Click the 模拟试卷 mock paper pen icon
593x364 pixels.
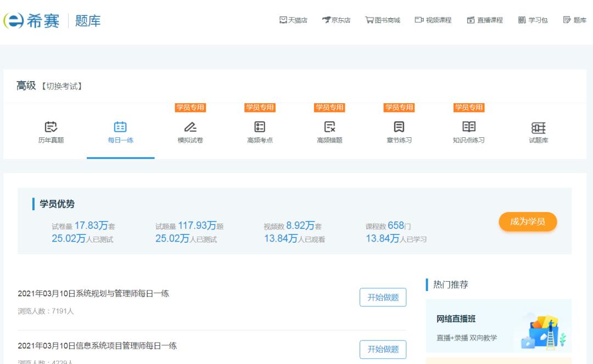191,127
